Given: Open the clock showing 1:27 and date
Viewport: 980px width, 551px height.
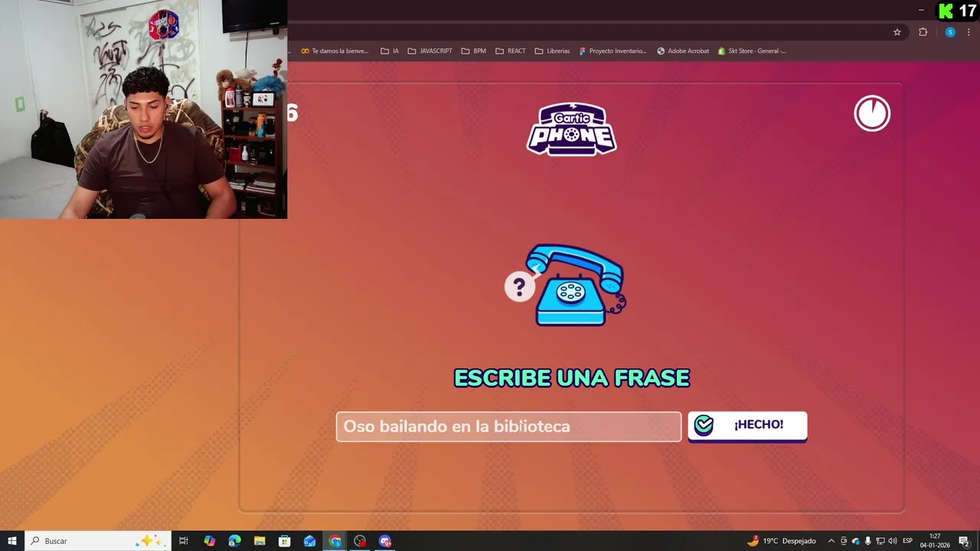Looking at the screenshot, I should (935, 541).
